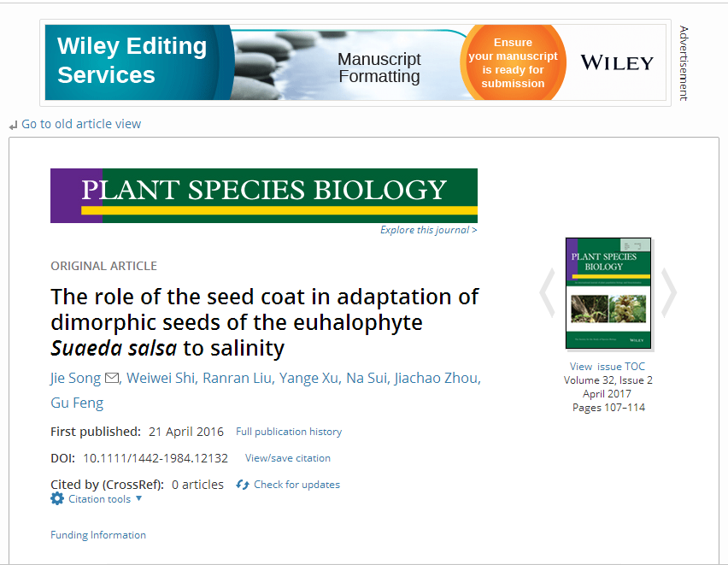This screenshot has width=728, height=565.
Task: Click the return arrow icon beside old article view
Action: [13, 125]
